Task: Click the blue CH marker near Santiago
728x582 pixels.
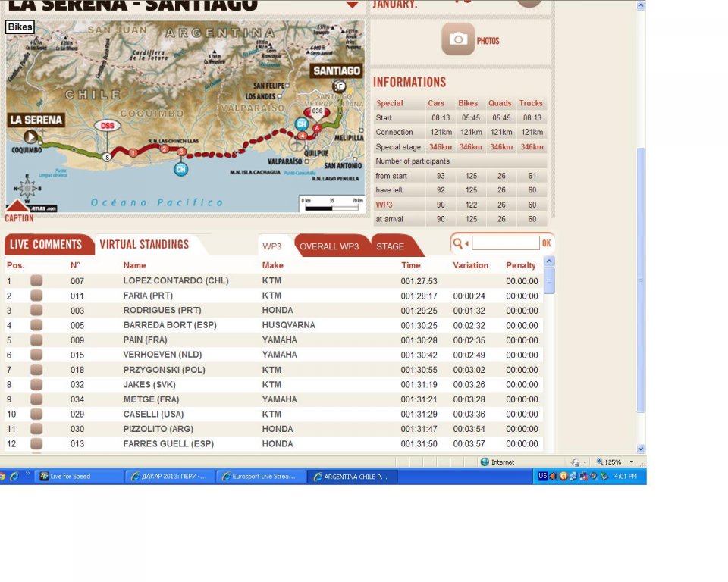Action: (301, 124)
